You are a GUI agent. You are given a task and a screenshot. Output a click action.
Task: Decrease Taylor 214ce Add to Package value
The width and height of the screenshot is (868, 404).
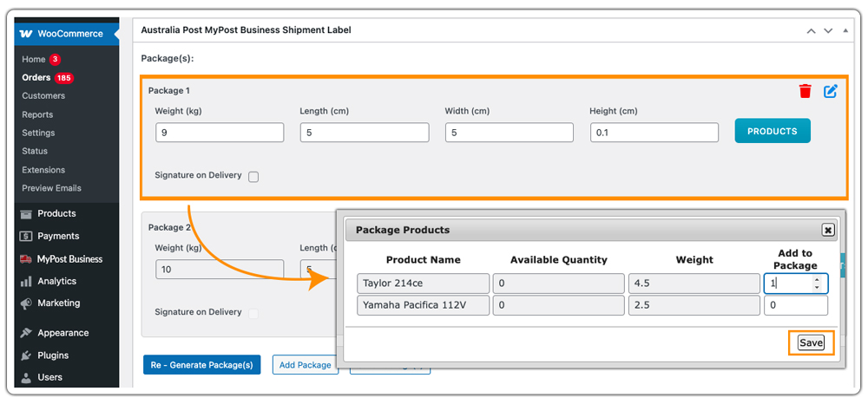tap(817, 287)
